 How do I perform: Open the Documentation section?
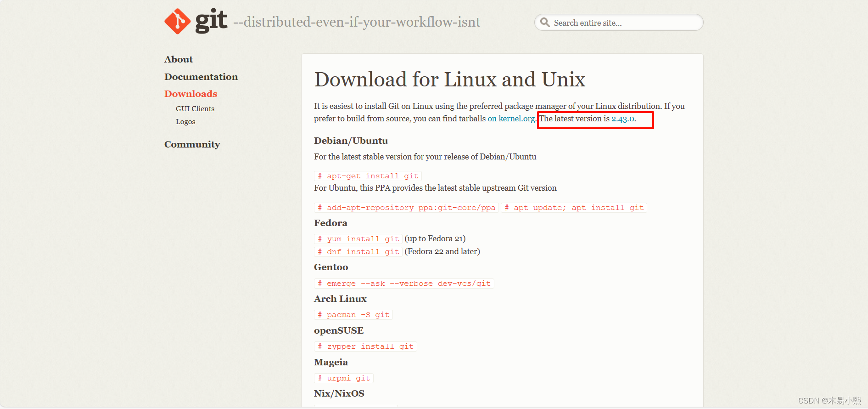(201, 77)
